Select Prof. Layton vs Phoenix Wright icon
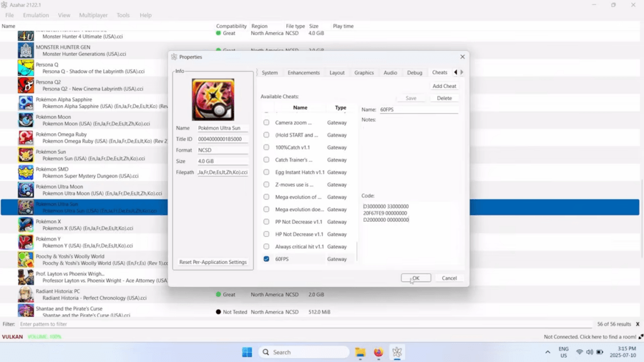 (x=25, y=277)
